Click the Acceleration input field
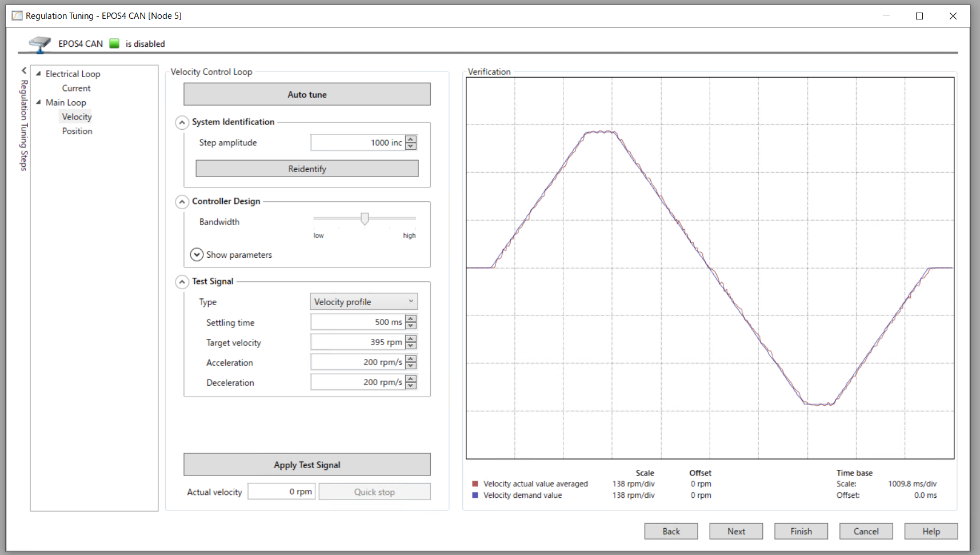 [x=358, y=362]
